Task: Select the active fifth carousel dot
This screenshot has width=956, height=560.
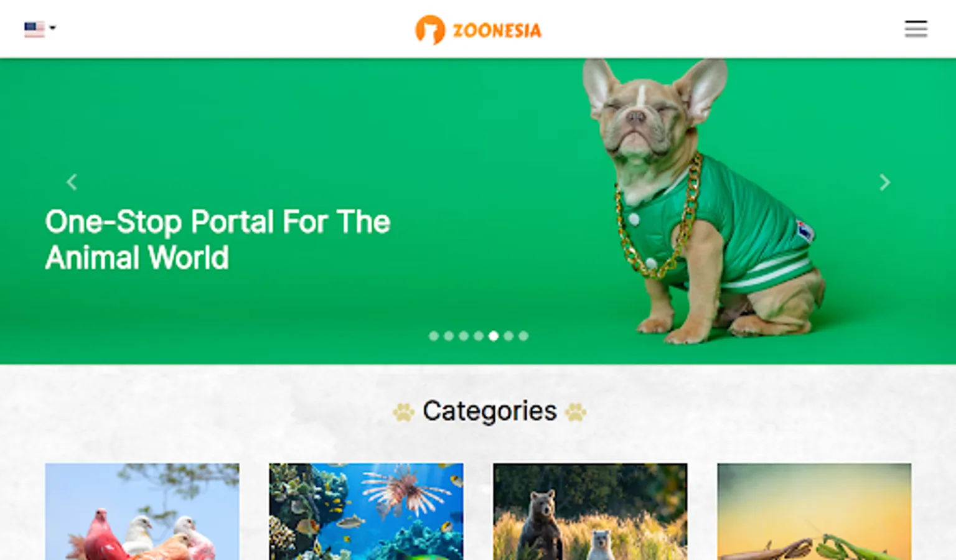Action: (494, 336)
